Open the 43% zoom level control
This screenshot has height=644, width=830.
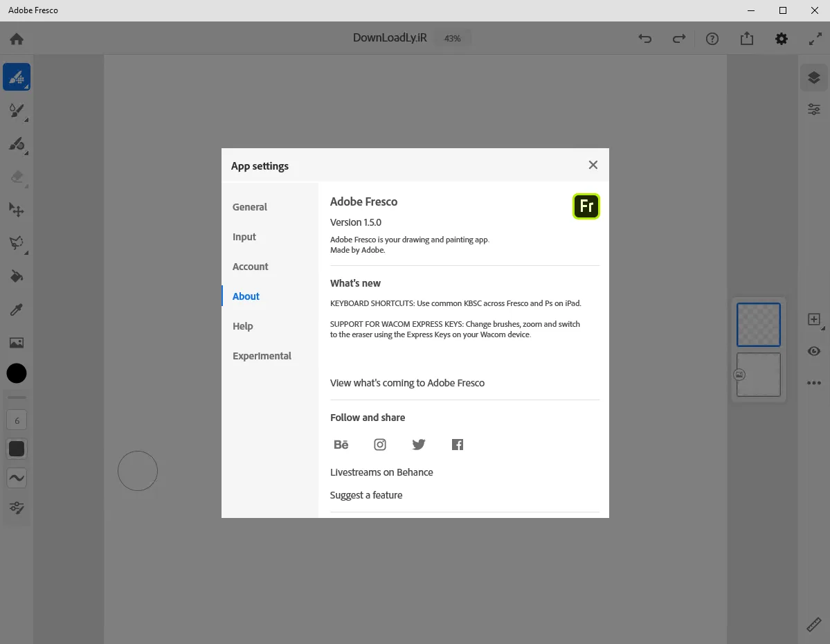(x=453, y=38)
